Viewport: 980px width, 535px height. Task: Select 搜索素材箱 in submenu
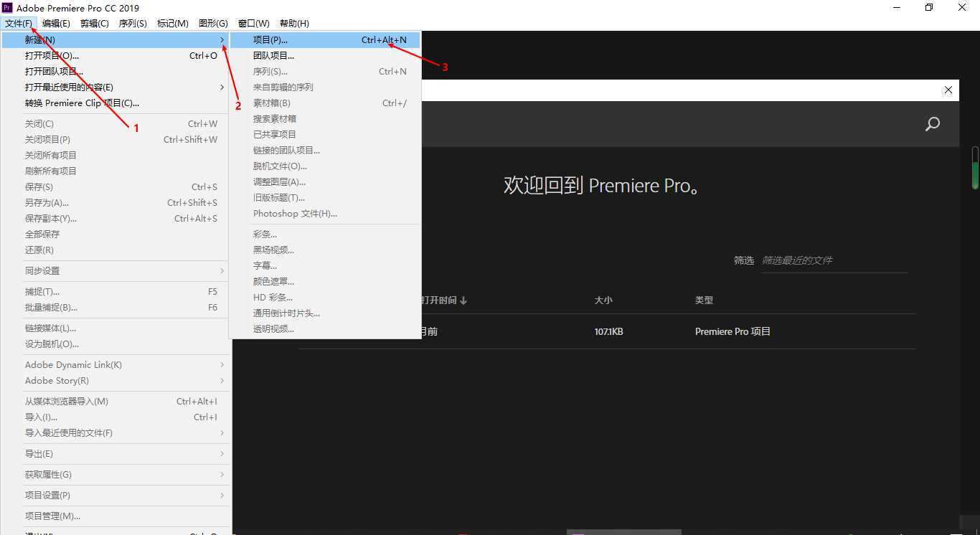pyautogui.click(x=325, y=118)
